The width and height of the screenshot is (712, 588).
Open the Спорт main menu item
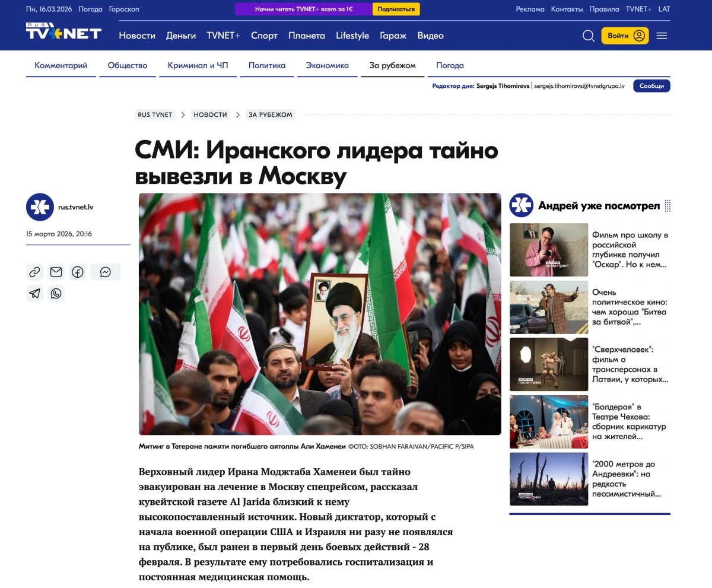pyautogui.click(x=264, y=36)
